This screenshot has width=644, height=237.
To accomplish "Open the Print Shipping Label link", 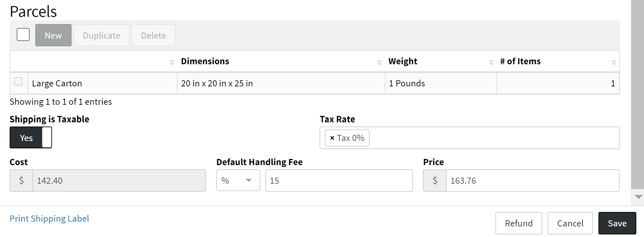I will pos(49,219).
